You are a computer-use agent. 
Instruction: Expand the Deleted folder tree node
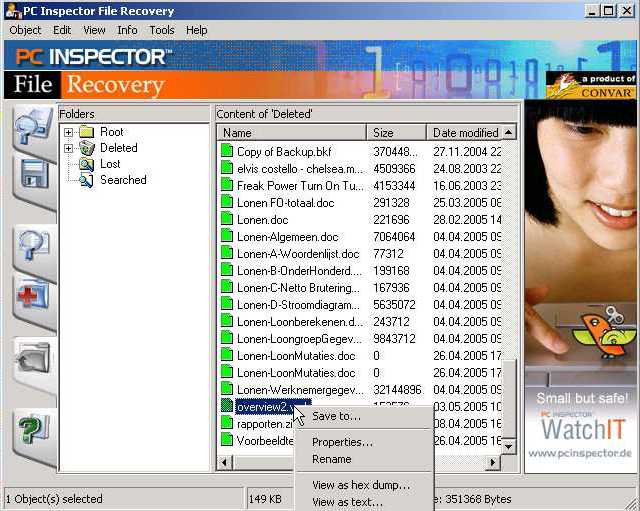tap(69, 148)
